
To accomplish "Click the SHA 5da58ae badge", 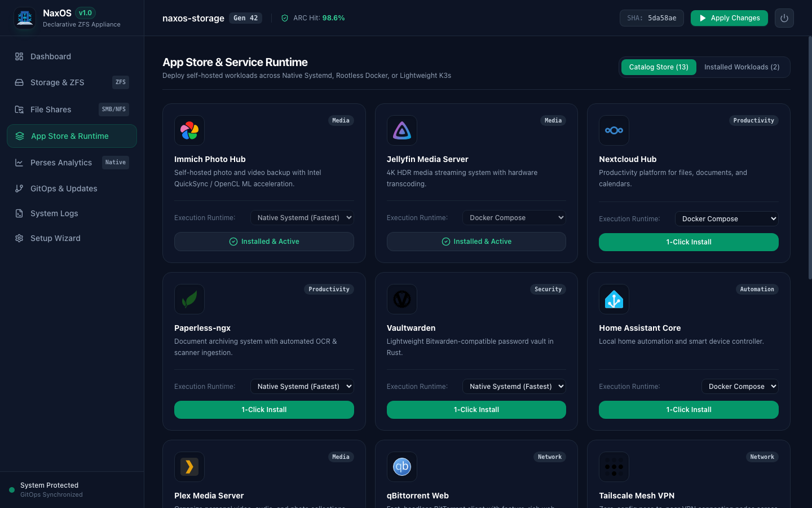I will point(652,18).
